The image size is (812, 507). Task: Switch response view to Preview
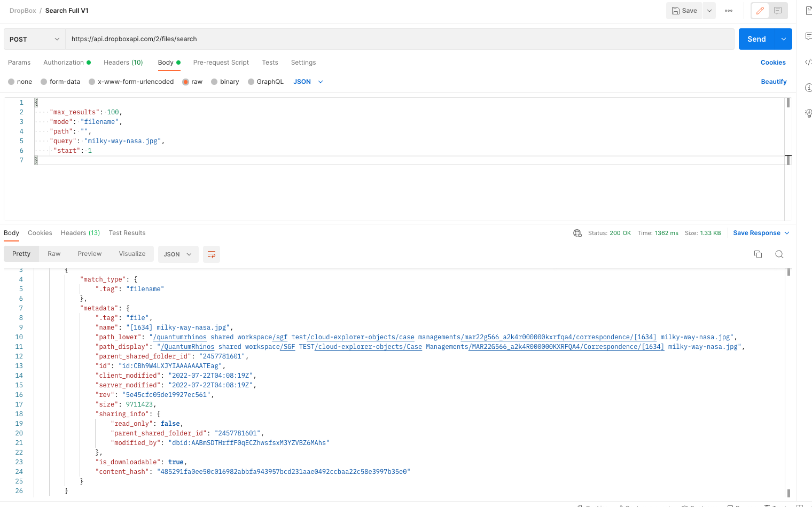click(x=89, y=254)
